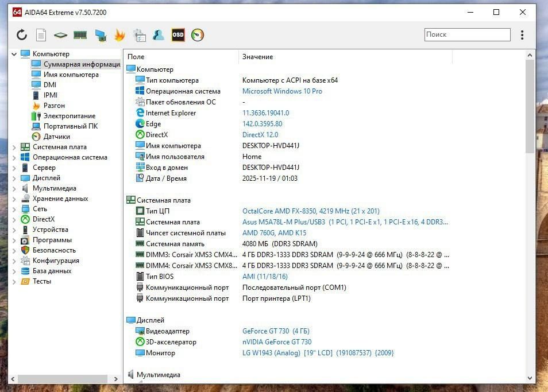Click the DIMM3: Corsair XMS3 row
The height and width of the screenshot is (392, 548).
pos(292,255)
